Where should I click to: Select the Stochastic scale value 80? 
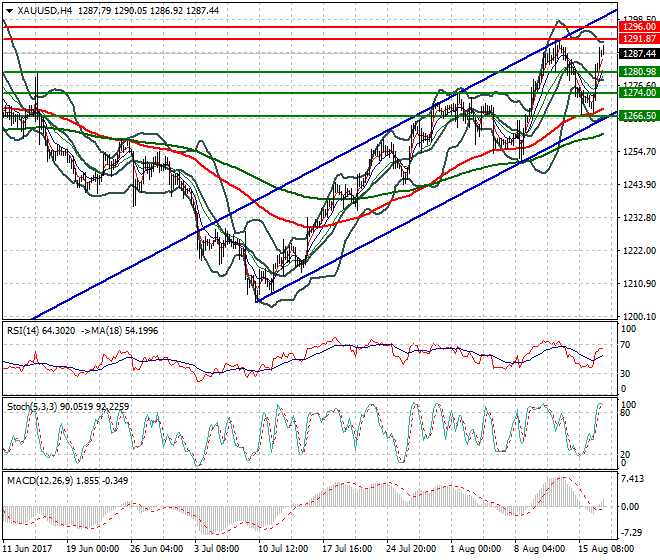[625, 413]
